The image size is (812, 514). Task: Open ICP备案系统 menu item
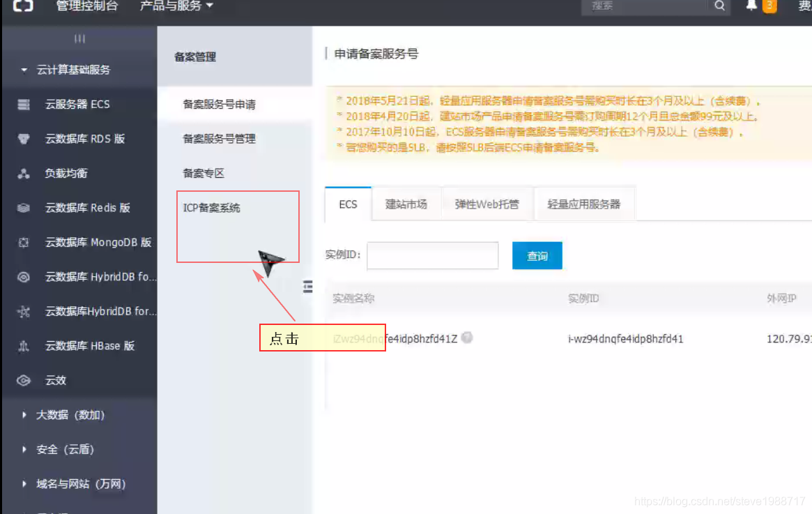211,208
